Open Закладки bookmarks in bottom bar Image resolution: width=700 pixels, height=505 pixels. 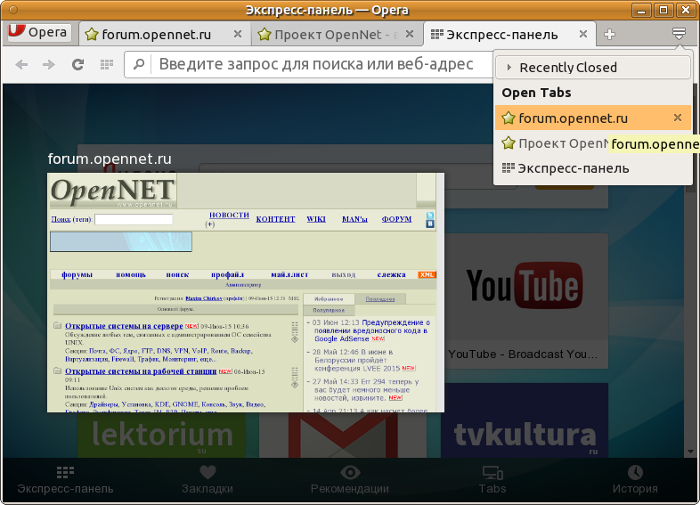[x=208, y=480]
